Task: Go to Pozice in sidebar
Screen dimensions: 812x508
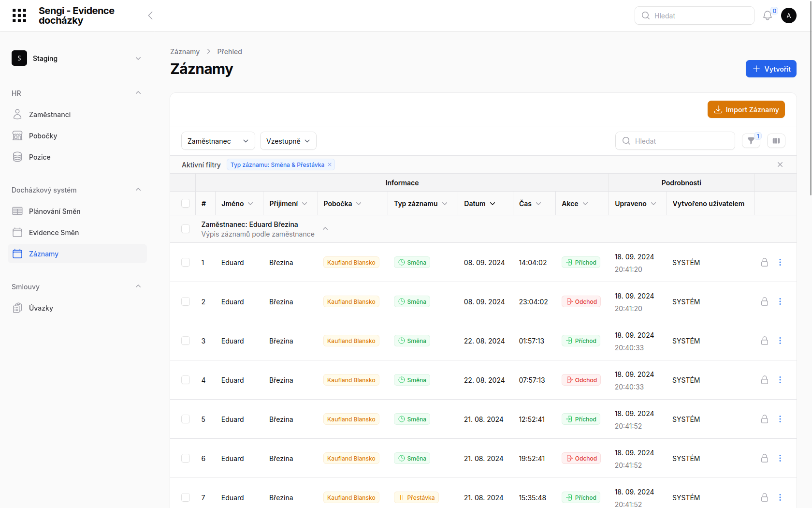Action: tap(77, 157)
